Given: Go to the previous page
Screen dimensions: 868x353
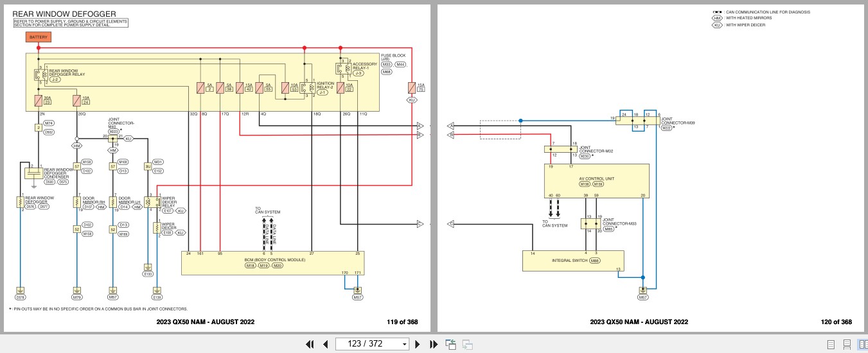Looking at the screenshot, I should (325, 344).
